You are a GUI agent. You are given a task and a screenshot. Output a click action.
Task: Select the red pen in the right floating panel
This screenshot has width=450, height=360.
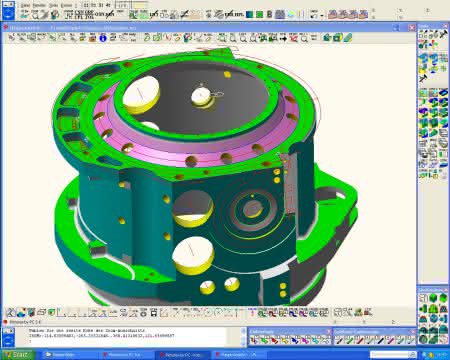pyautogui.click(x=359, y=340)
